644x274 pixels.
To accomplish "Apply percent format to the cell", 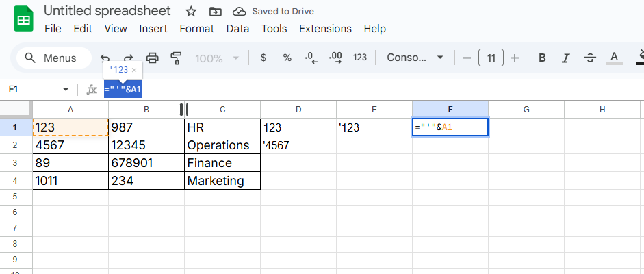I will (287, 58).
